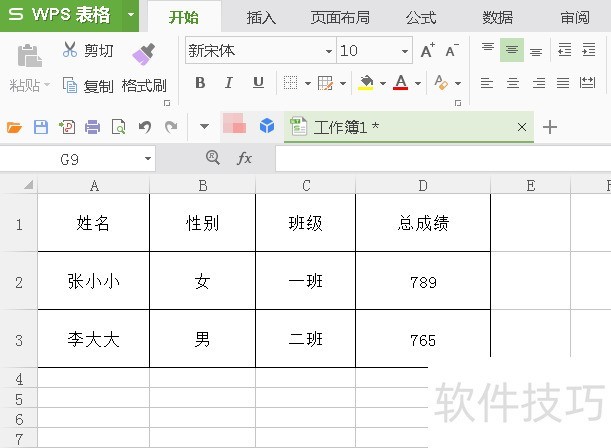Screen dimensions: 611x448
Task: Expand draw border dropdown arrow
Action: click(x=343, y=83)
